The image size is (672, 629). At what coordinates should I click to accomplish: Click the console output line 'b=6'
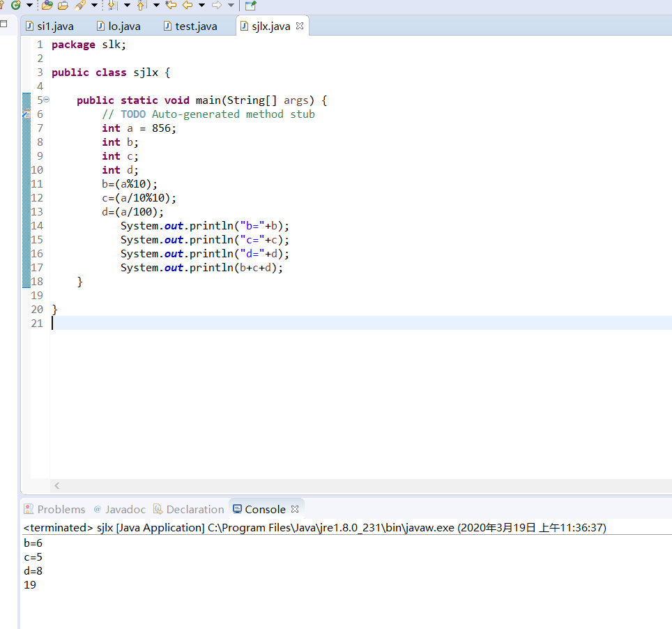33,543
